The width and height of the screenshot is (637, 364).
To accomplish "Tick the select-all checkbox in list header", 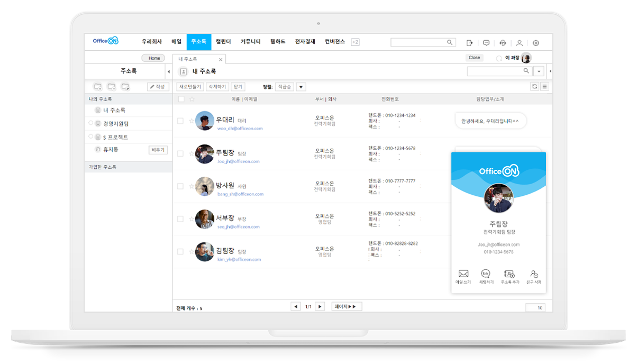I will point(181,99).
